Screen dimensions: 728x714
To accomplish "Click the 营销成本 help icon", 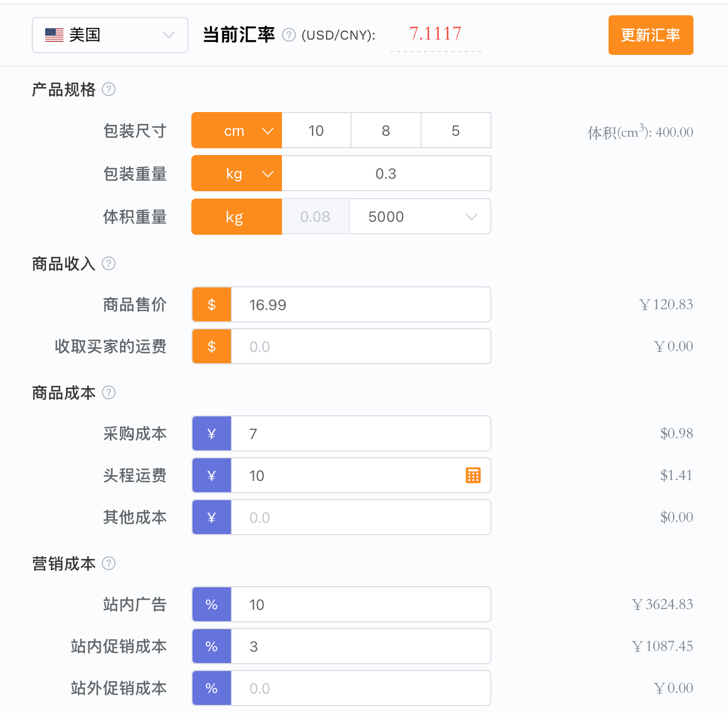I will click(109, 564).
